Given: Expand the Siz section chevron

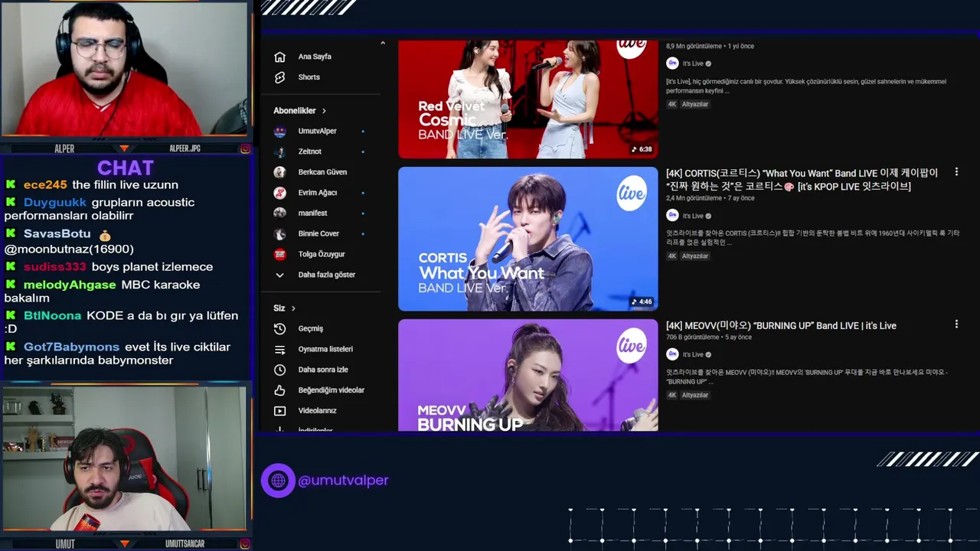Looking at the screenshot, I should pyautogui.click(x=293, y=308).
